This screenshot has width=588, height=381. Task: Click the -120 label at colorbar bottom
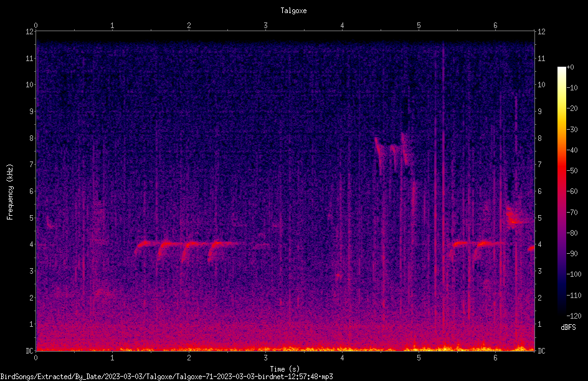574,316
